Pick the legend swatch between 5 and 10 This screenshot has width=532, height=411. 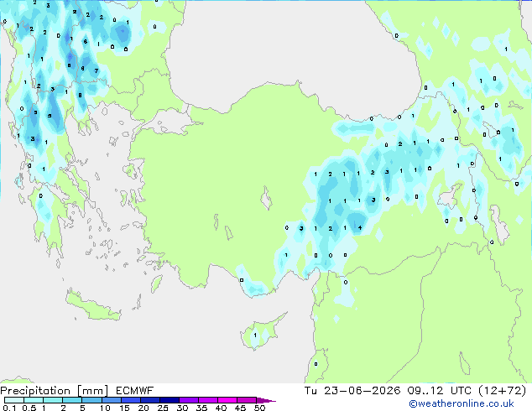(92, 400)
